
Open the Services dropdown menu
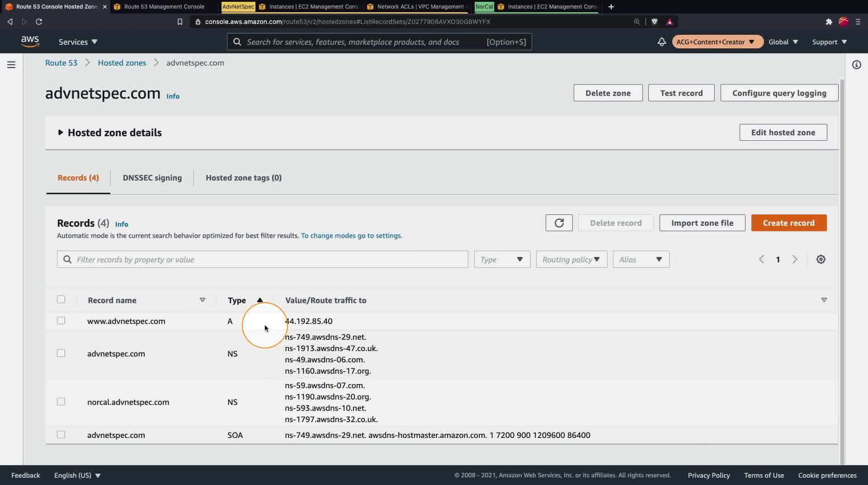click(78, 42)
